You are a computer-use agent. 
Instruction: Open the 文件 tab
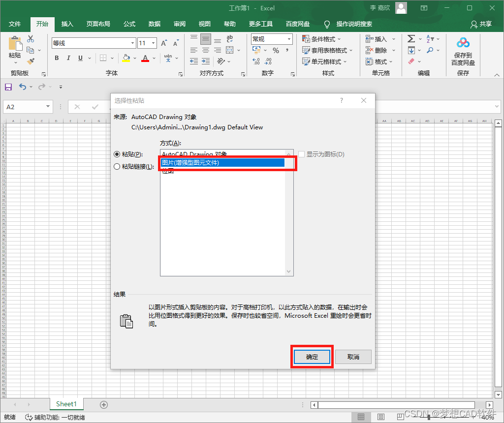tap(15, 24)
